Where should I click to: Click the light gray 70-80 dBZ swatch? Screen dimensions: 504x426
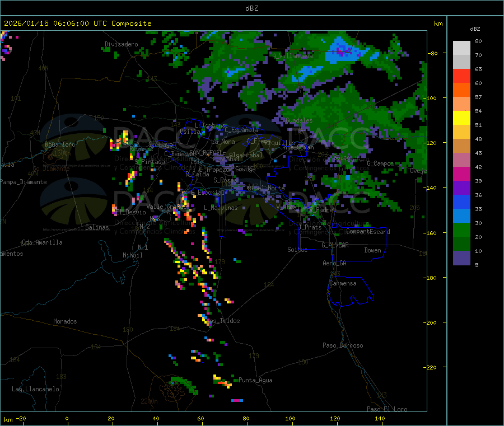click(x=461, y=48)
